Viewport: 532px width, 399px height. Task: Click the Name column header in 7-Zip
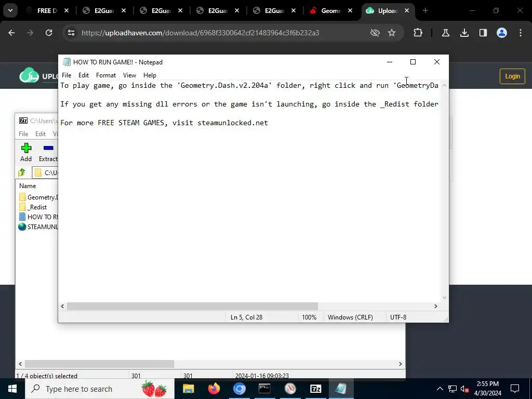(x=28, y=186)
